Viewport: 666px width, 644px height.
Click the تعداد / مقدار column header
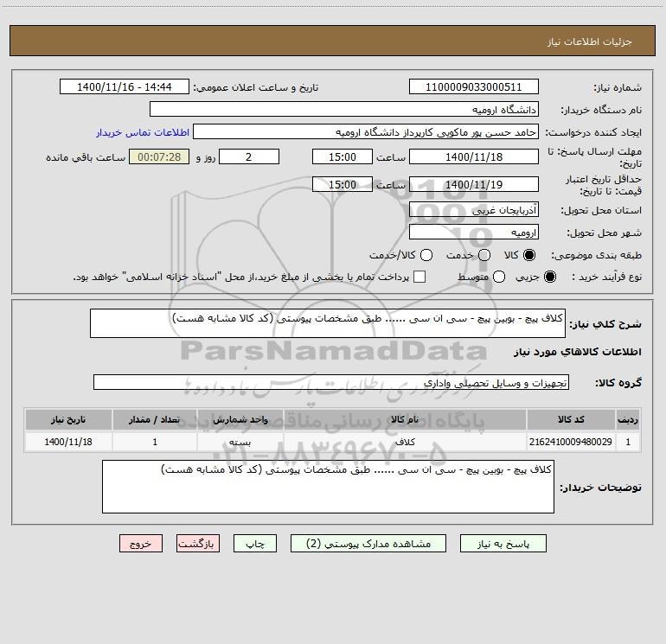(155, 419)
